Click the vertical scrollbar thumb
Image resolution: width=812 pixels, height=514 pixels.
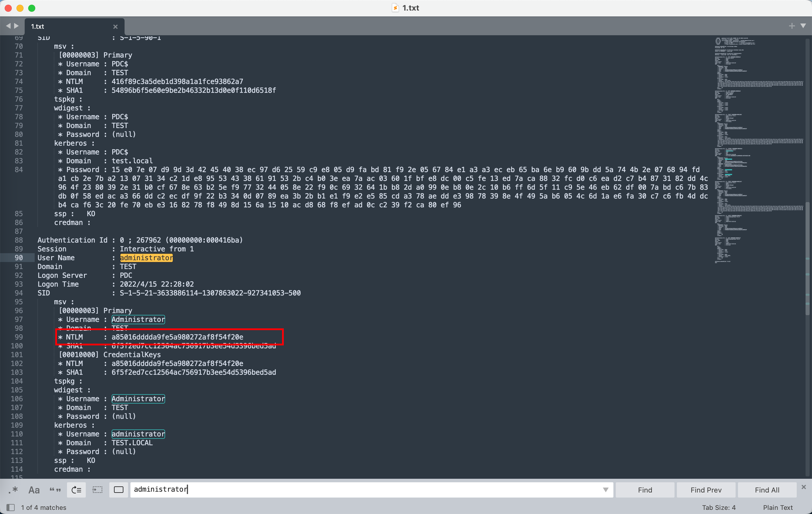pyautogui.click(x=807, y=258)
